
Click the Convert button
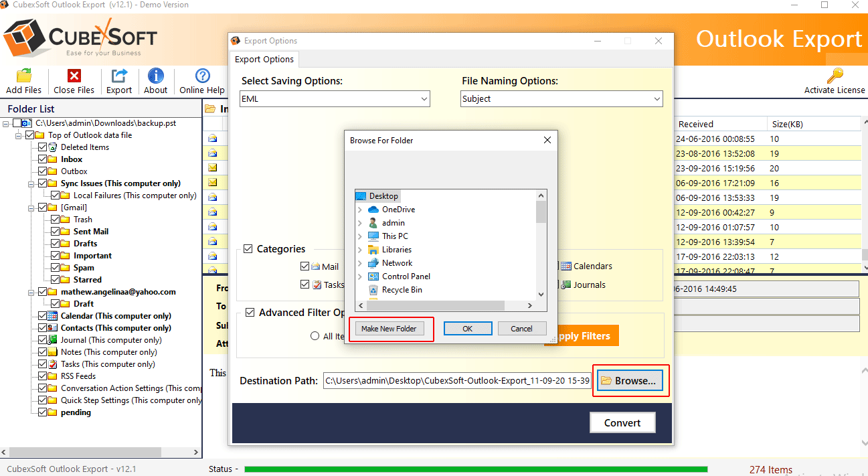(622, 423)
